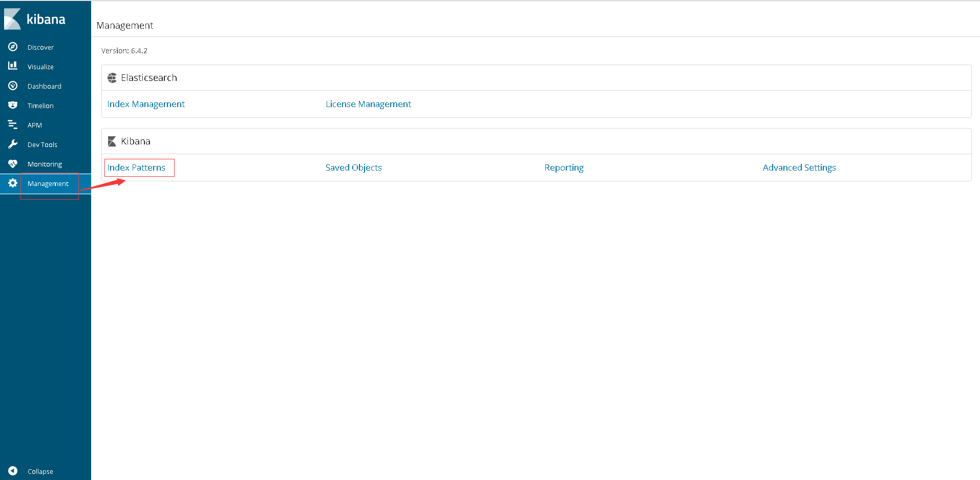The image size is (980, 480).
Task: Open Dev Tools in the sidebar
Action: pyautogui.click(x=42, y=144)
